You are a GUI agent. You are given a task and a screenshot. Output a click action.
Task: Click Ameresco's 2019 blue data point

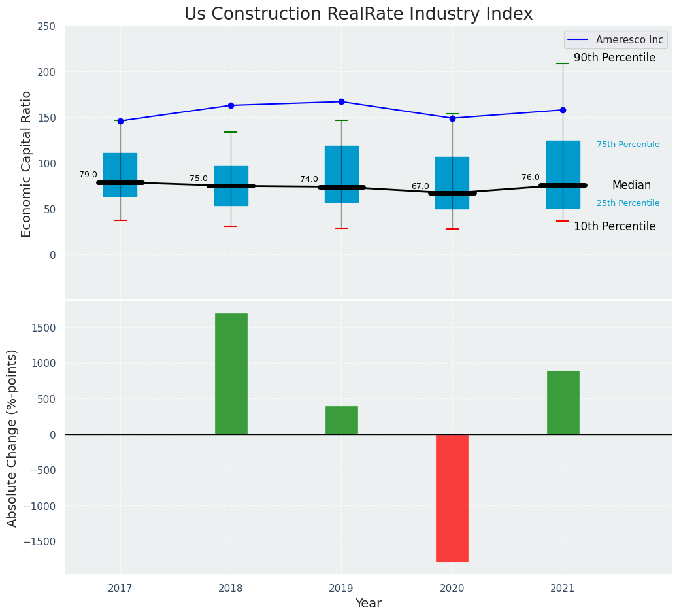point(341,101)
